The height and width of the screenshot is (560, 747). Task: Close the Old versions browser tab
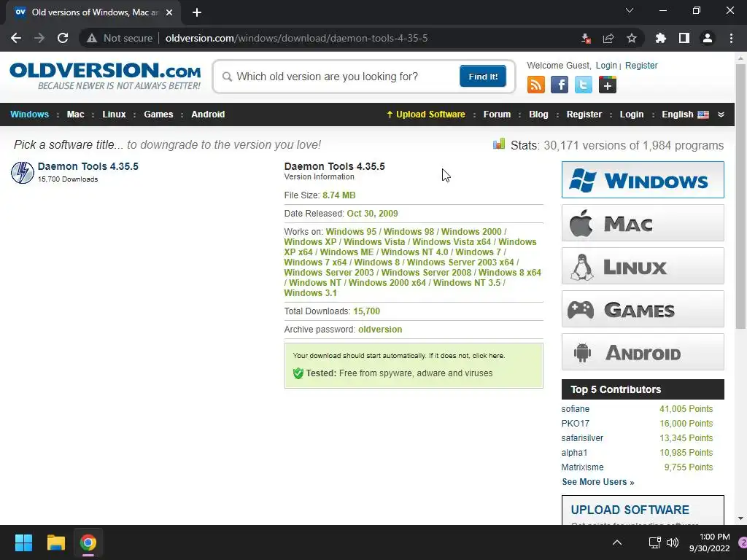tap(169, 12)
